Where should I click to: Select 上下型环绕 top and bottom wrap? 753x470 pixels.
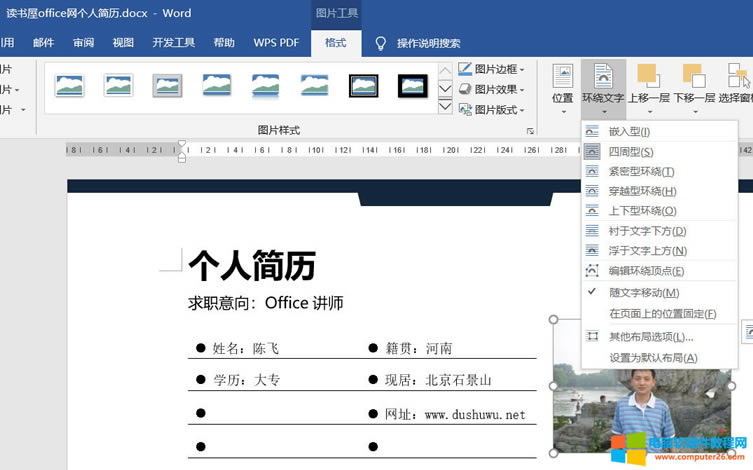[642, 211]
